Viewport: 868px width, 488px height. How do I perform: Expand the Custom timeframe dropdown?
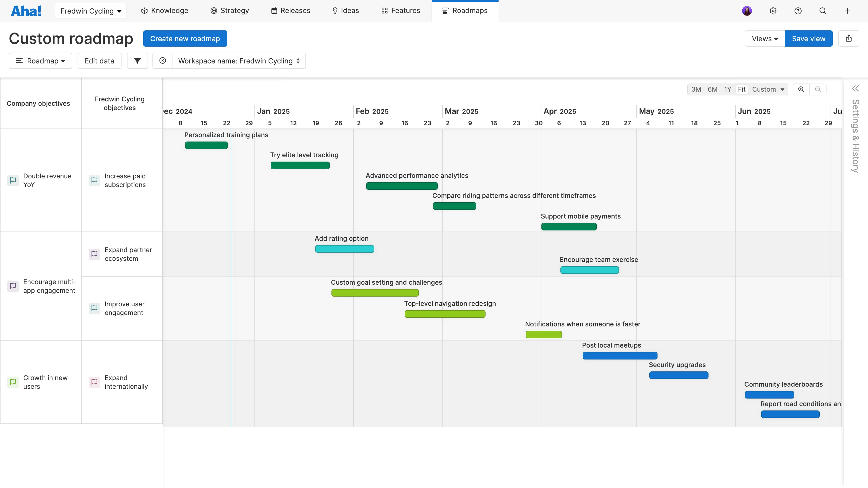point(768,89)
